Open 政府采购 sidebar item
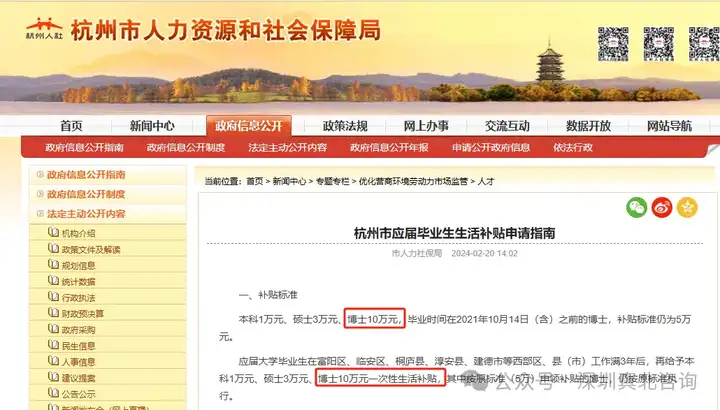 point(79,330)
